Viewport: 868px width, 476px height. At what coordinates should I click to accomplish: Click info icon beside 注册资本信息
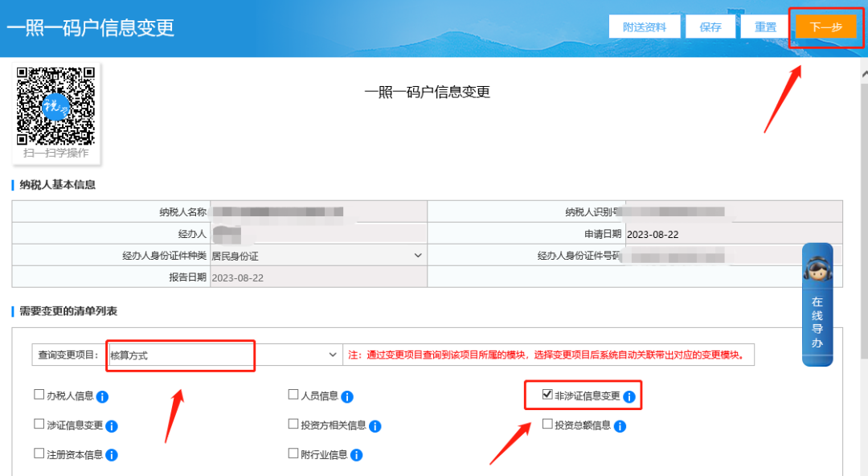coord(112,455)
